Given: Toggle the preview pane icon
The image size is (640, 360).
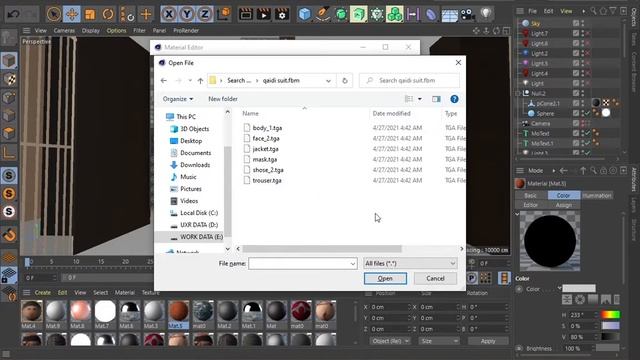Looking at the screenshot, I should click(x=436, y=99).
